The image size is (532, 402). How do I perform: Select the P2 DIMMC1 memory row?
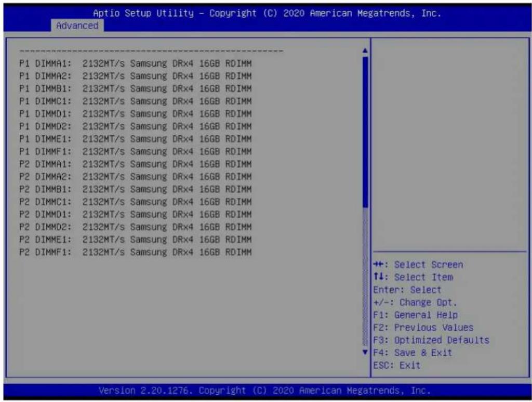click(136, 202)
